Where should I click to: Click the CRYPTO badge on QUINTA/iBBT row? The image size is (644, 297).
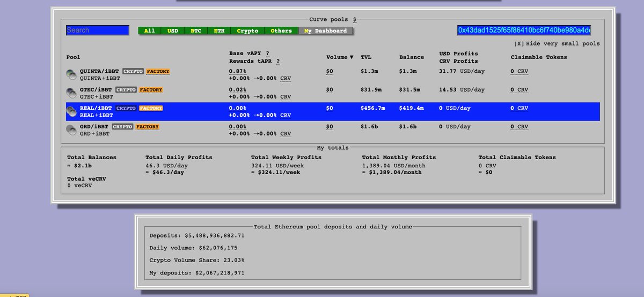tap(133, 71)
